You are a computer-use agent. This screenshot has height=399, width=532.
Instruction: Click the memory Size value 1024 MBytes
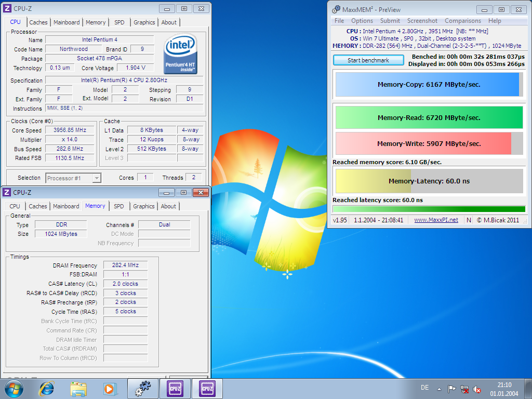[61, 234]
